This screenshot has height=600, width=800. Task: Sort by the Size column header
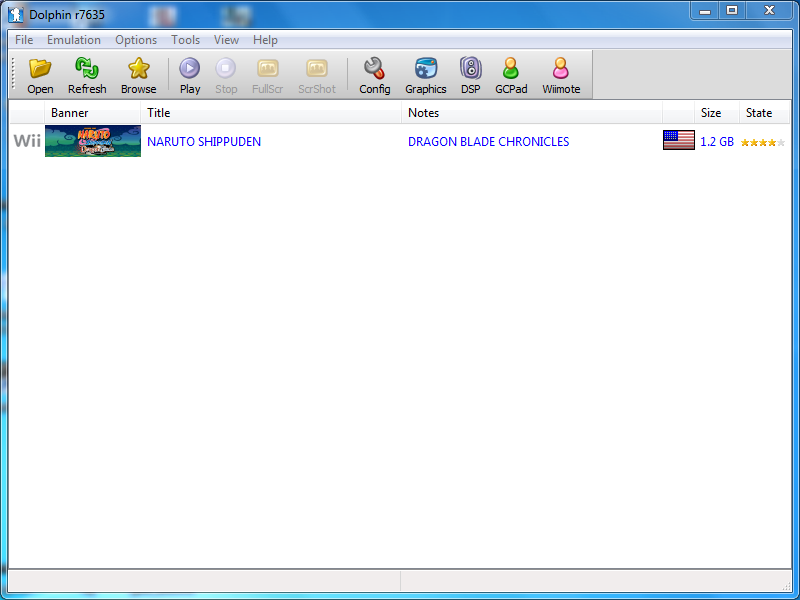tap(717, 113)
